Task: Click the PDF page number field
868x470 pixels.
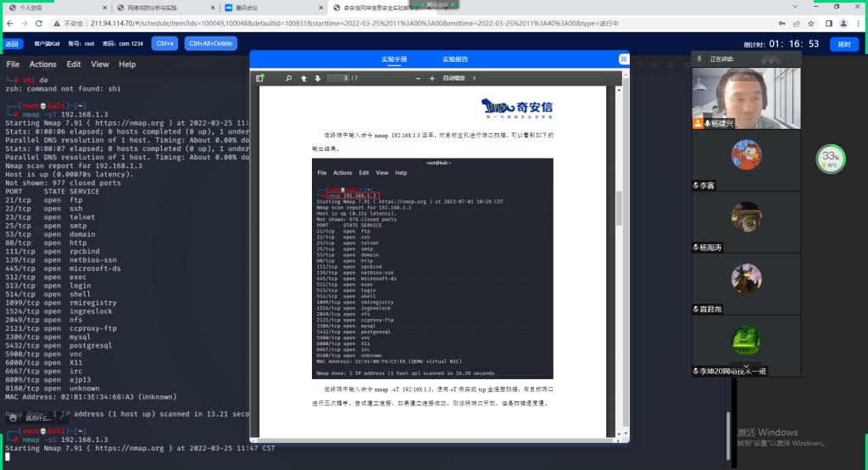Action: [341, 78]
